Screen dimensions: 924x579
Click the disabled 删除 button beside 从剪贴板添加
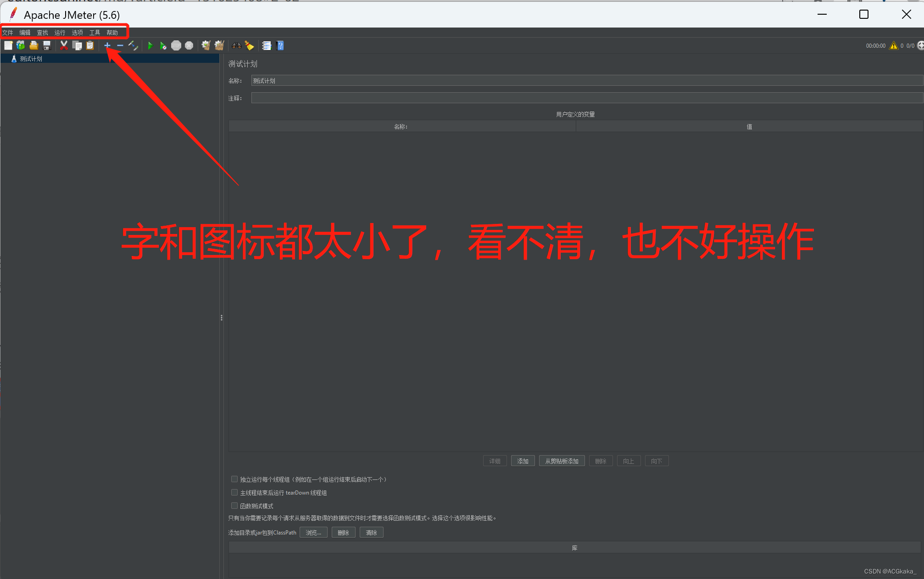(601, 461)
